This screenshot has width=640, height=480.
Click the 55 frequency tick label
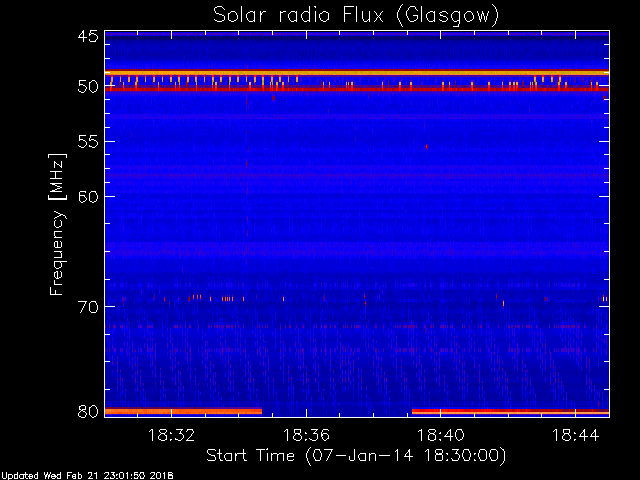(x=88, y=142)
